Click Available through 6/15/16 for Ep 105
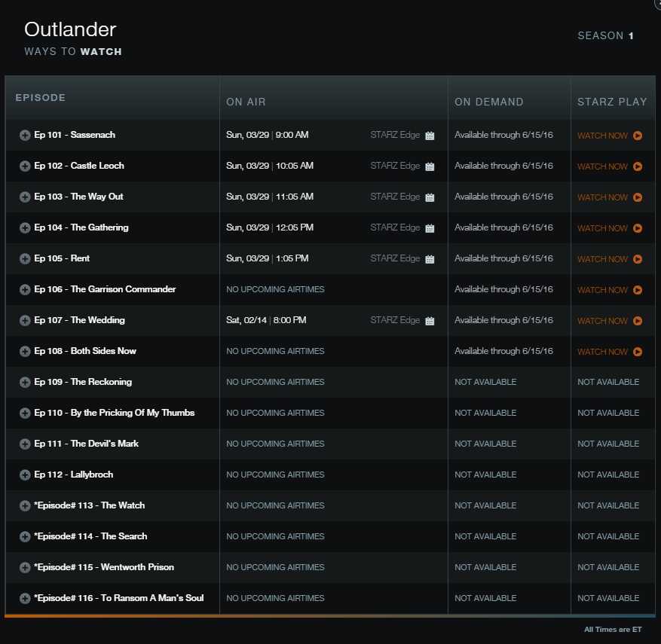 [x=503, y=258]
